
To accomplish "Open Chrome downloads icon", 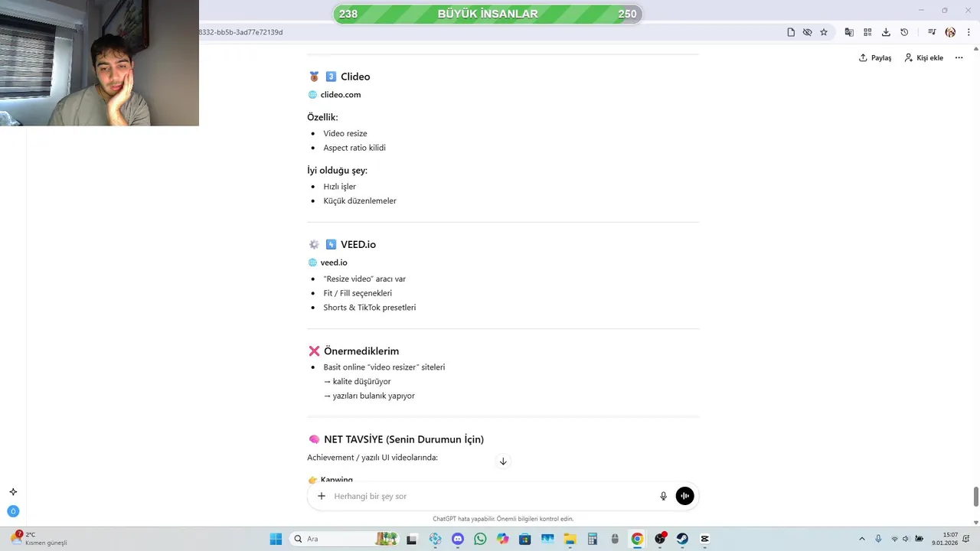I will tap(886, 32).
